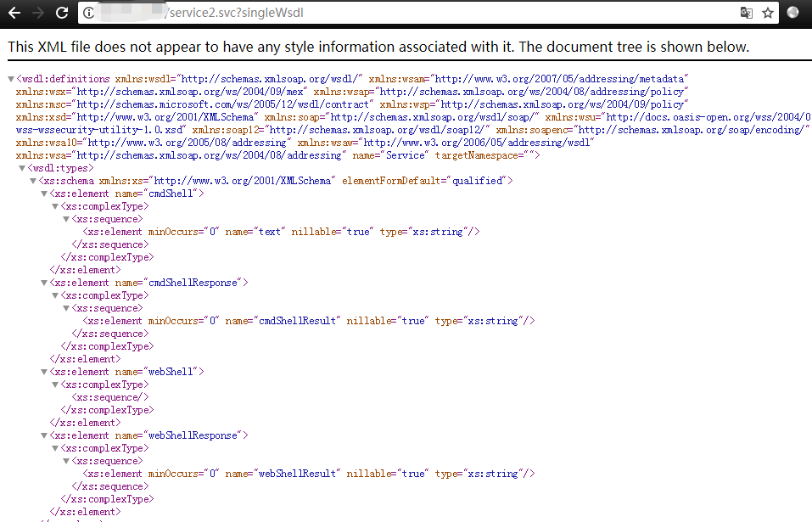The image size is (812, 522).
Task: Collapse xs:sequence containing webShellResult
Action: (66, 461)
